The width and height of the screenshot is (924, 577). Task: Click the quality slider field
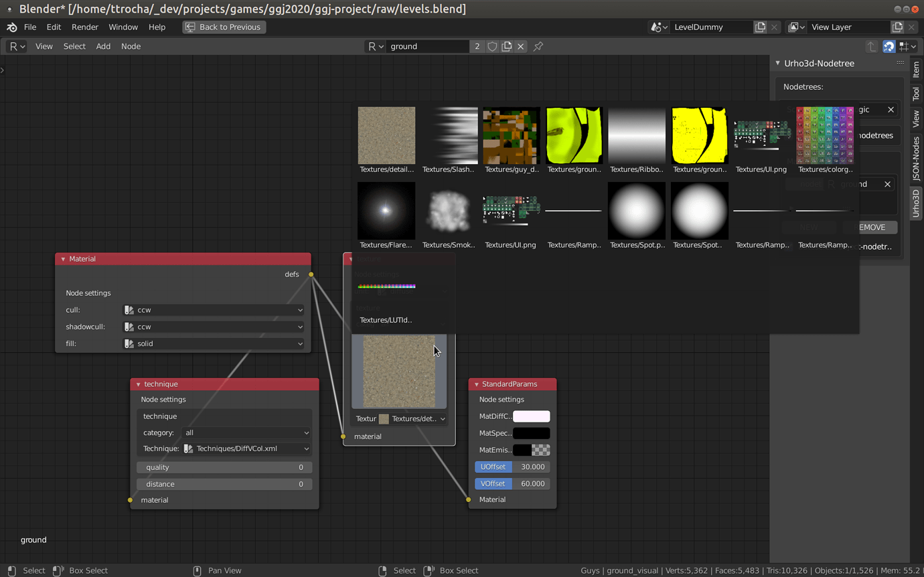(224, 467)
